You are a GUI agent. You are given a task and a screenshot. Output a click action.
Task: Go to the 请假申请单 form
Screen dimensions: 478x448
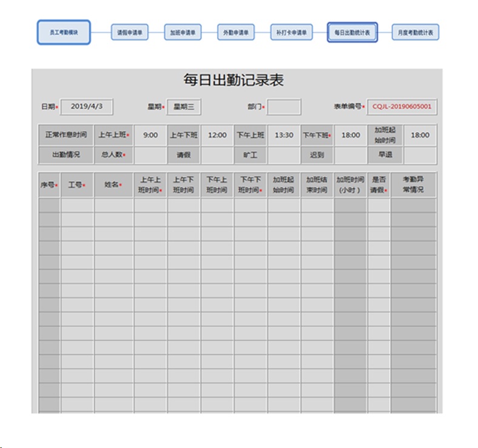(x=130, y=32)
